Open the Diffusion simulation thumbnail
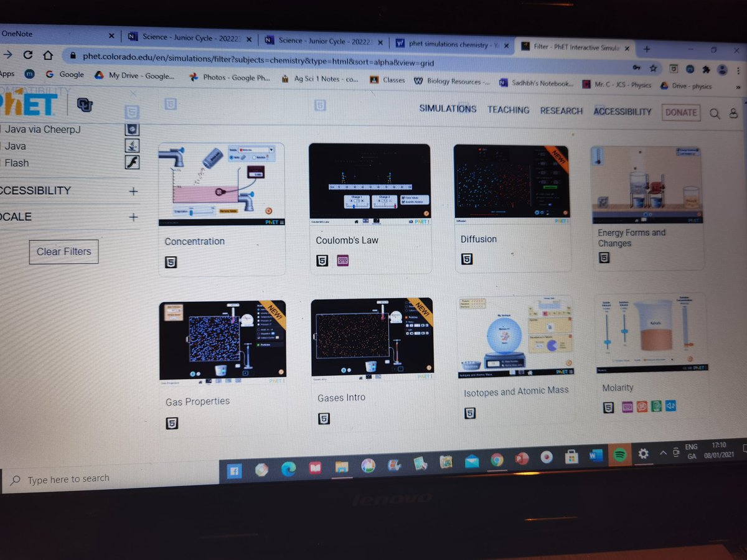Viewport: 747px width, 560px height. tap(513, 180)
